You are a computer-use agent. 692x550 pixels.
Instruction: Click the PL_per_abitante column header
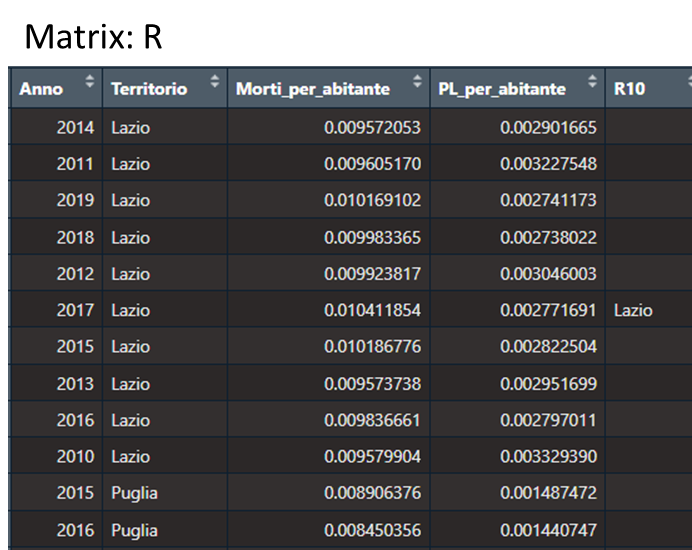(x=517, y=88)
